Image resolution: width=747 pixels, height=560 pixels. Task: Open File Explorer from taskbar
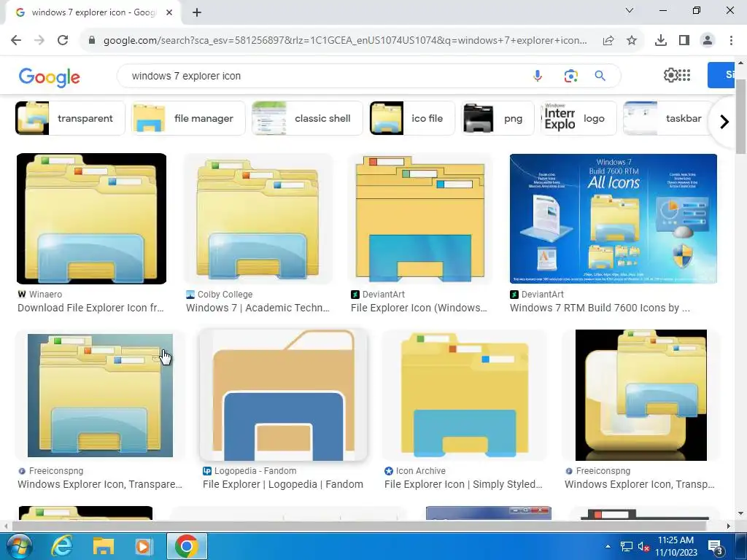pyautogui.click(x=103, y=546)
